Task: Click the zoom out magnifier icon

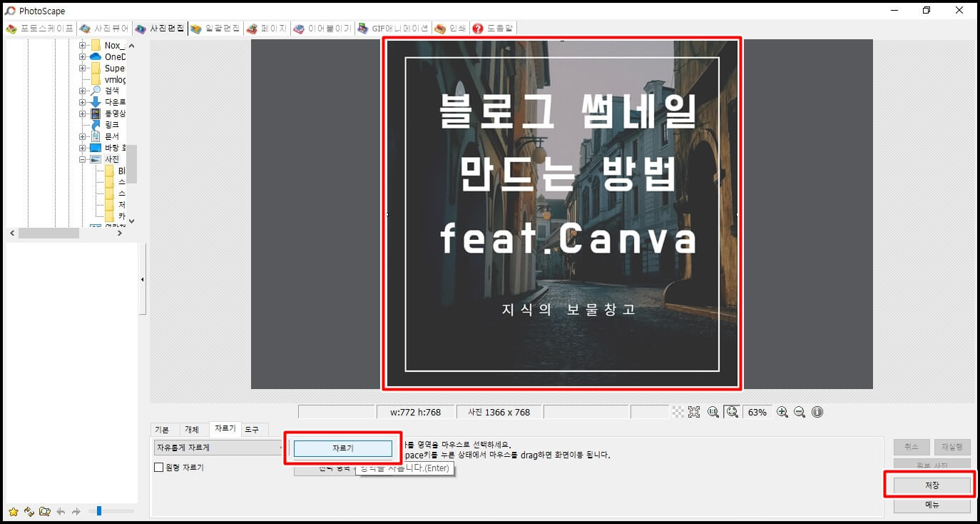Action: coord(800,412)
